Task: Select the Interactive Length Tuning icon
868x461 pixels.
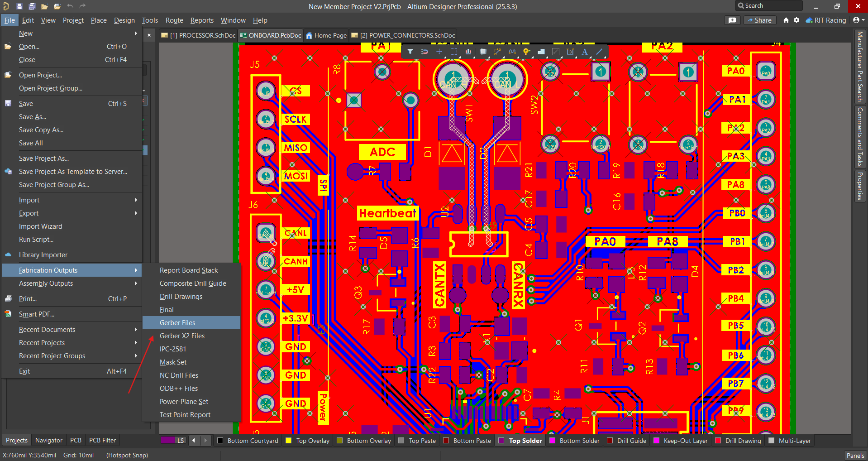Action: tap(512, 52)
